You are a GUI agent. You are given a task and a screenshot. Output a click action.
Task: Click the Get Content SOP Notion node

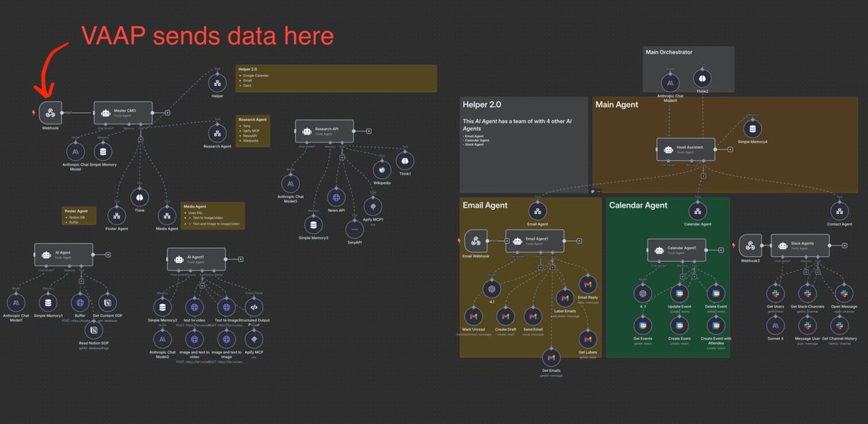click(106, 302)
